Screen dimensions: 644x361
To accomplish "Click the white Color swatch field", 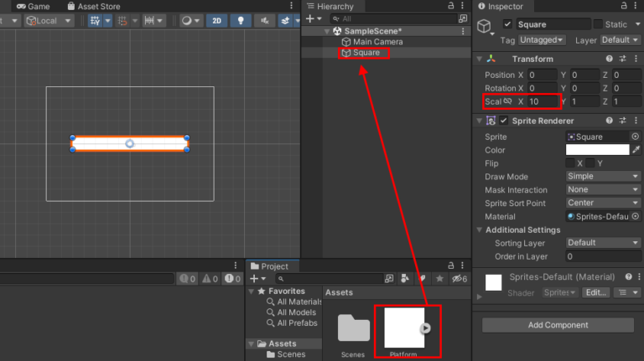I will pyautogui.click(x=597, y=150).
